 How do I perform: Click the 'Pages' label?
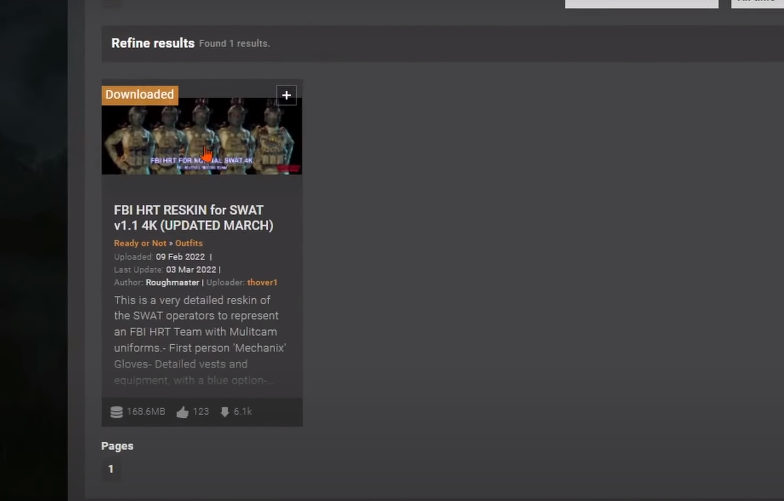tap(118, 446)
